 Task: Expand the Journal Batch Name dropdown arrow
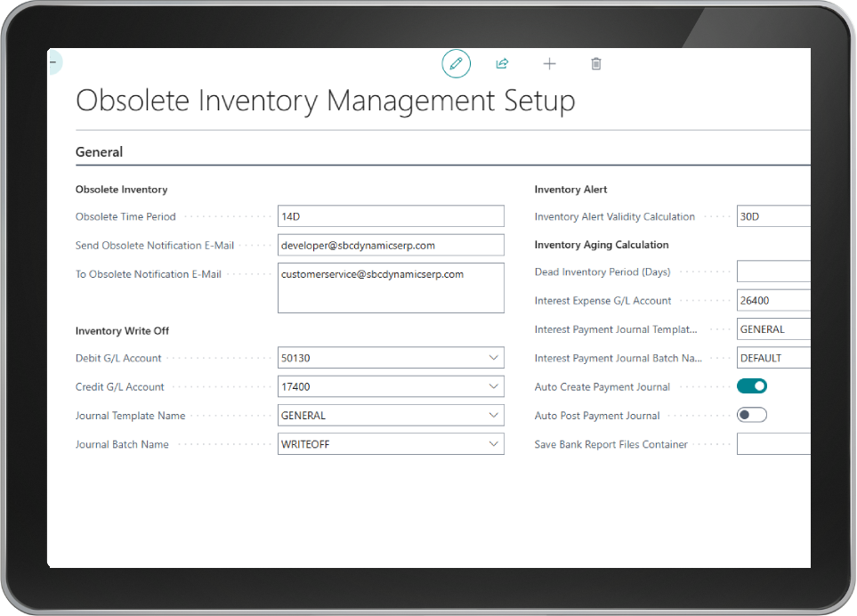[494, 444]
